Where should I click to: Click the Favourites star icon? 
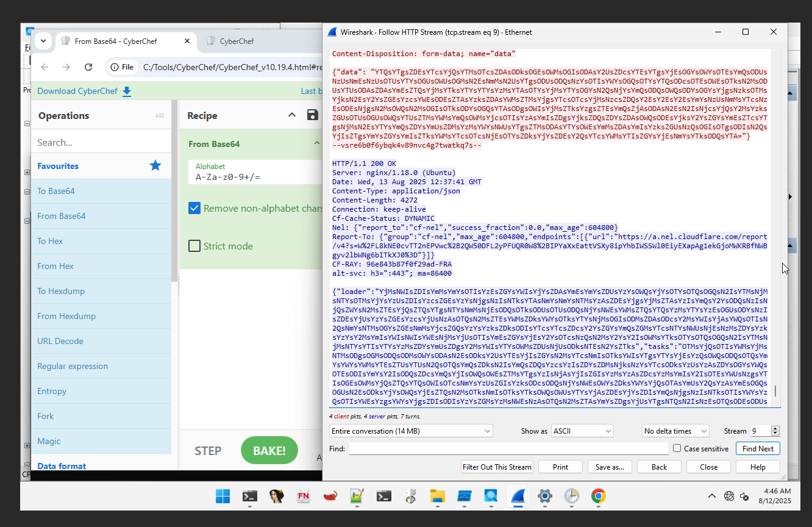(x=155, y=165)
